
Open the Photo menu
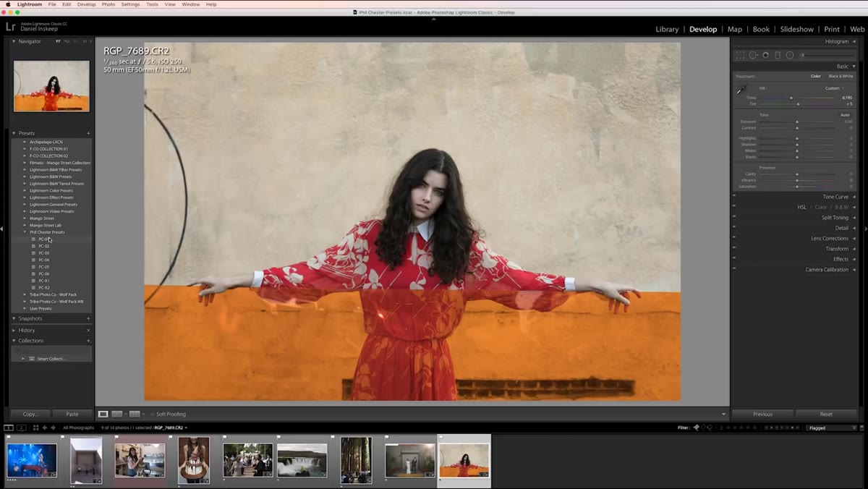tap(109, 4)
